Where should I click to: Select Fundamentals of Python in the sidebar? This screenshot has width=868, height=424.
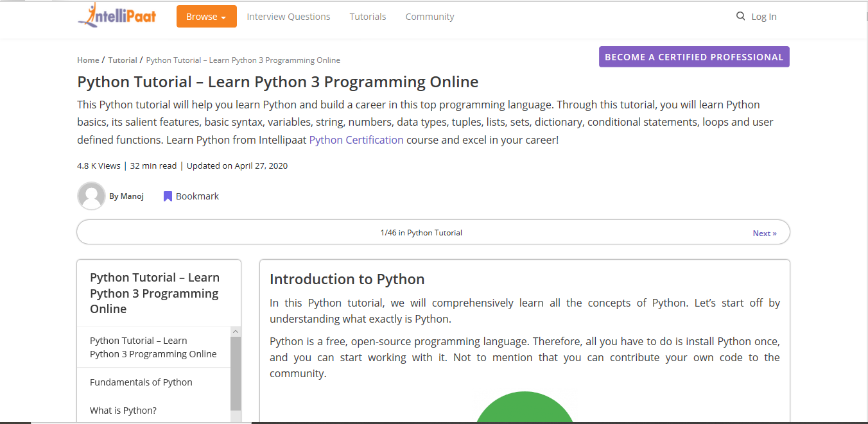pyautogui.click(x=141, y=382)
